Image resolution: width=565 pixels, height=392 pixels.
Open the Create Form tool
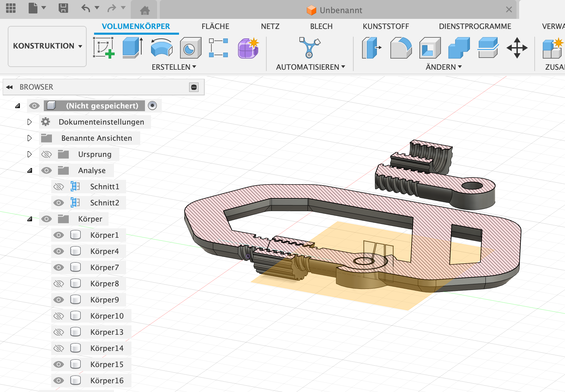(x=248, y=48)
